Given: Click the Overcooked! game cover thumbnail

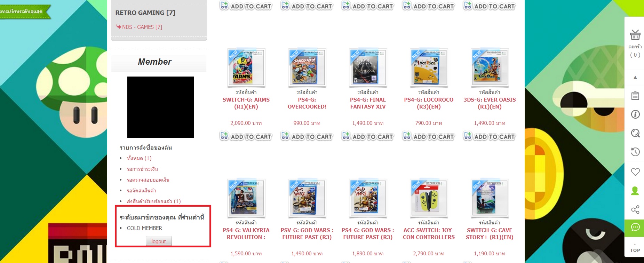Looking at the screenshot, I should coord(307,67).
